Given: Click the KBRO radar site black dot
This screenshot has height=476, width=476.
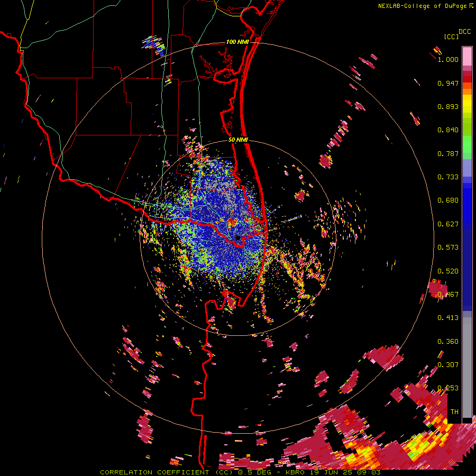Looking at the screenshot, I should pos(238,238).
